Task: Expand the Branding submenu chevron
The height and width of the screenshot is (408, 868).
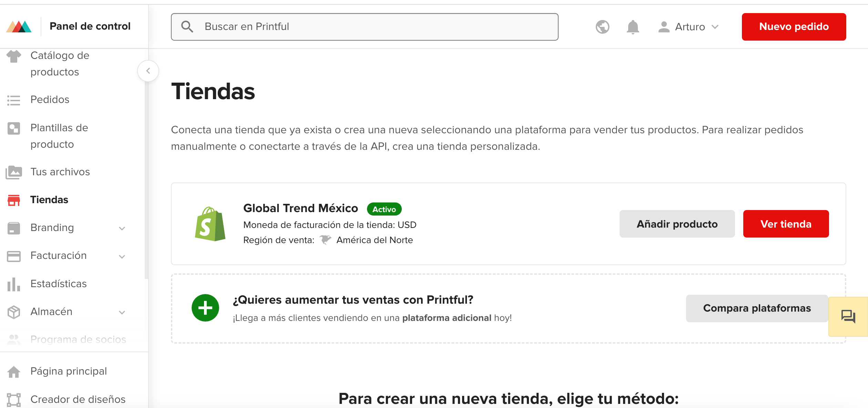Action: pyautogui.click(x=122, y=228)
